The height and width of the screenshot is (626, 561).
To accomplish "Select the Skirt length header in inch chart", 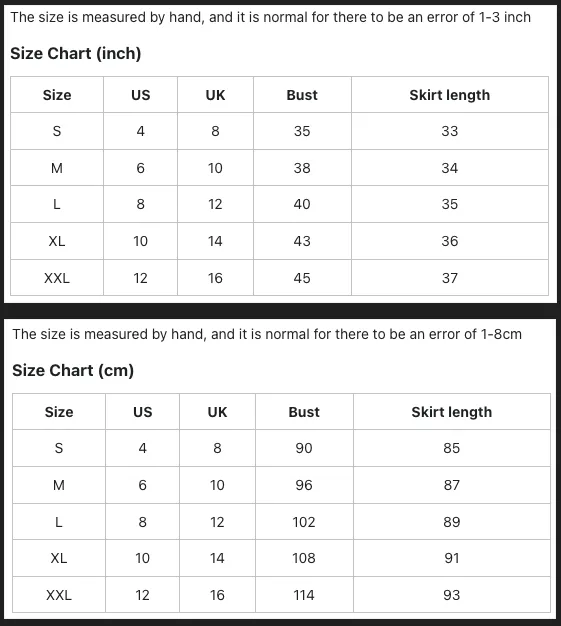I will point(450,95).
